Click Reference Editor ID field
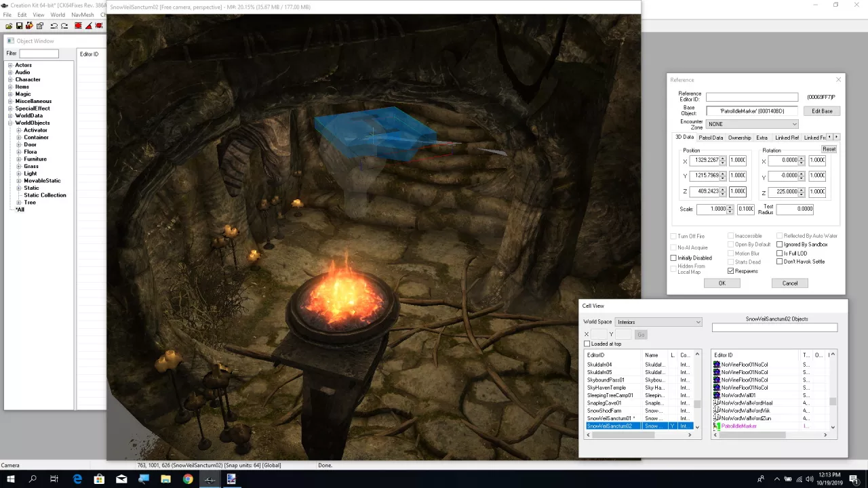The width and height of the screenshot is (868, 488). pos(752,98)
